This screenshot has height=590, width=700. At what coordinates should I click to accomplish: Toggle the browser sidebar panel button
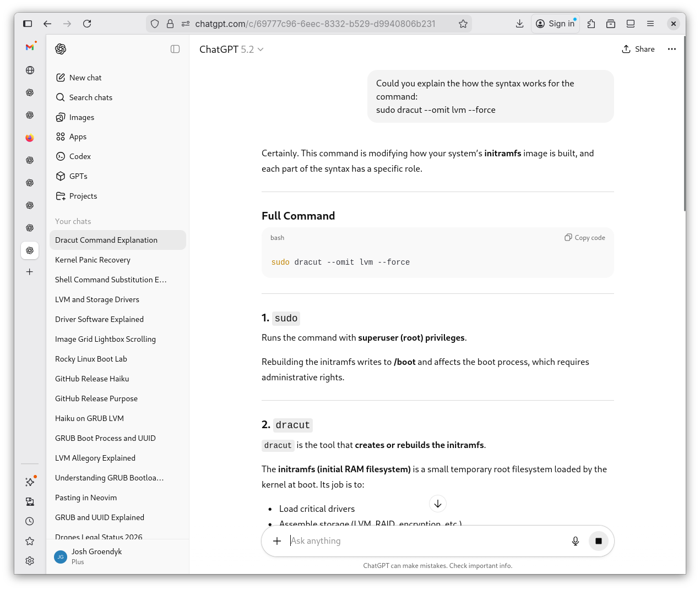(28, 24)
